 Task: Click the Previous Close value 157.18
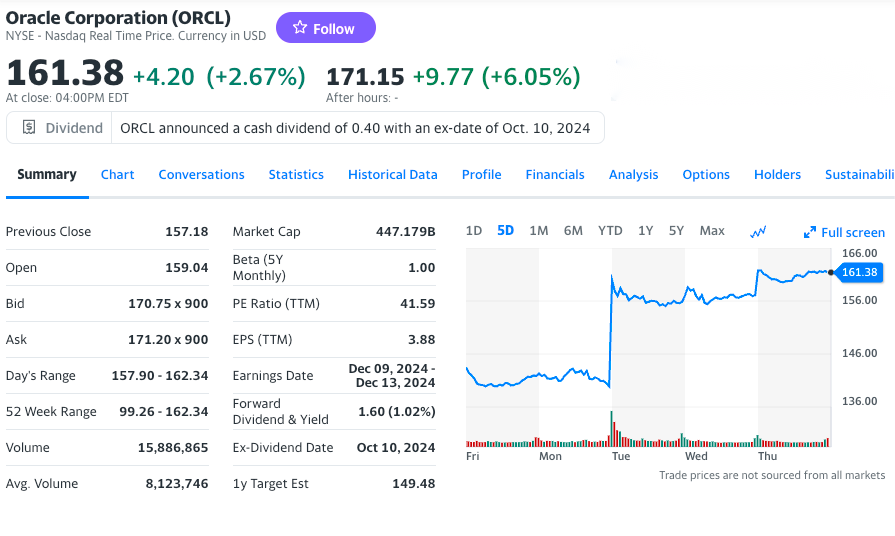tap(187, 232)
